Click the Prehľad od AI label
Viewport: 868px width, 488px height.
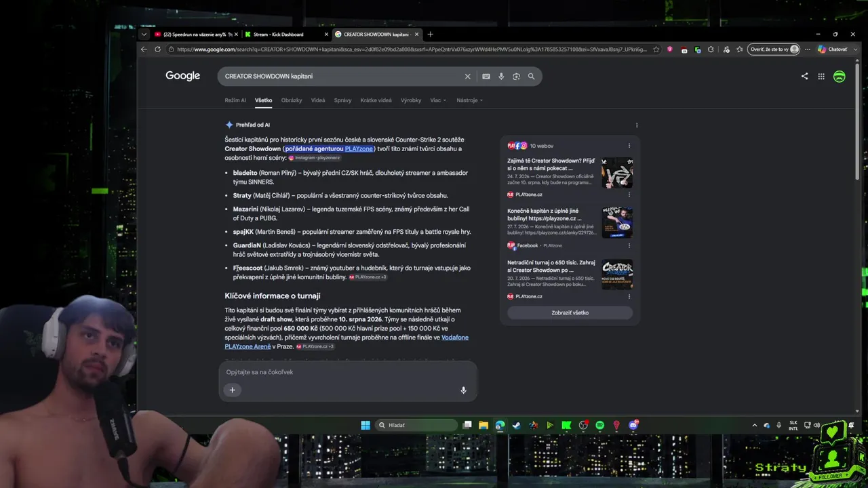click(253, 125)
